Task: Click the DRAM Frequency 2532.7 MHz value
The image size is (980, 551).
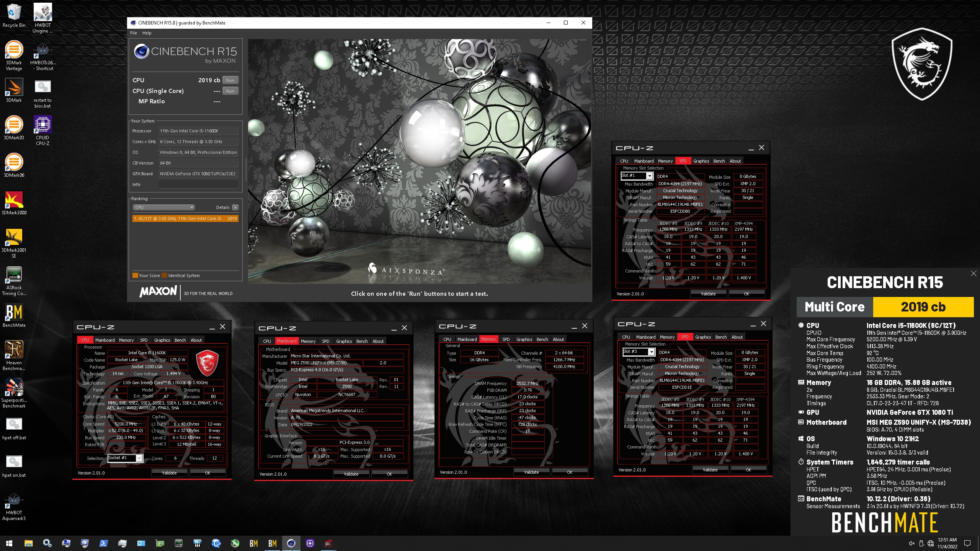Action: (527, 383)
